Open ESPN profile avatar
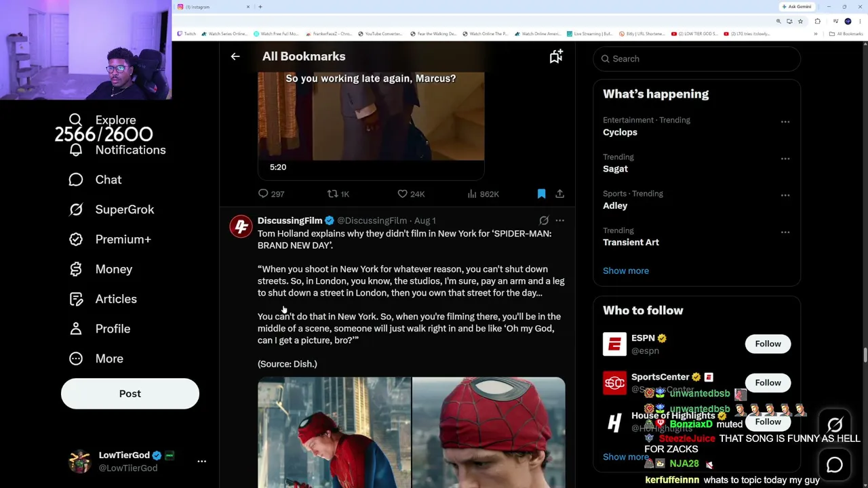 pyautogui.click(x=614, y=344)
